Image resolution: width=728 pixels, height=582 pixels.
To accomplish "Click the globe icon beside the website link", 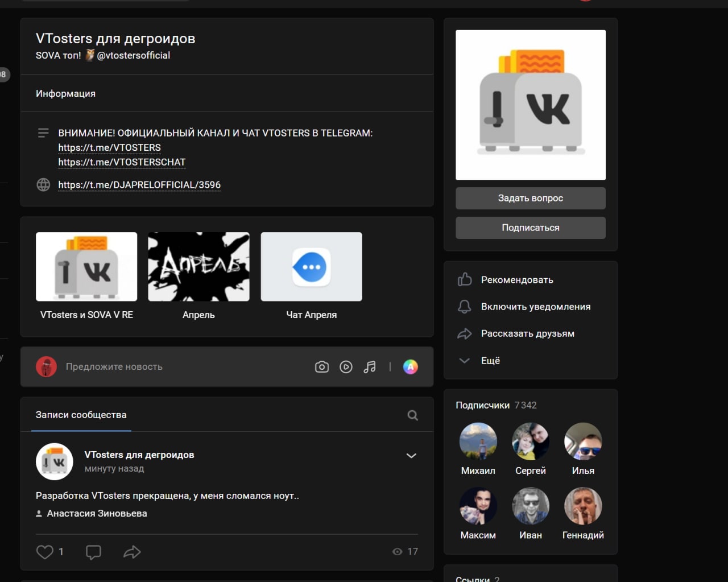I will (x=43, y=185).
